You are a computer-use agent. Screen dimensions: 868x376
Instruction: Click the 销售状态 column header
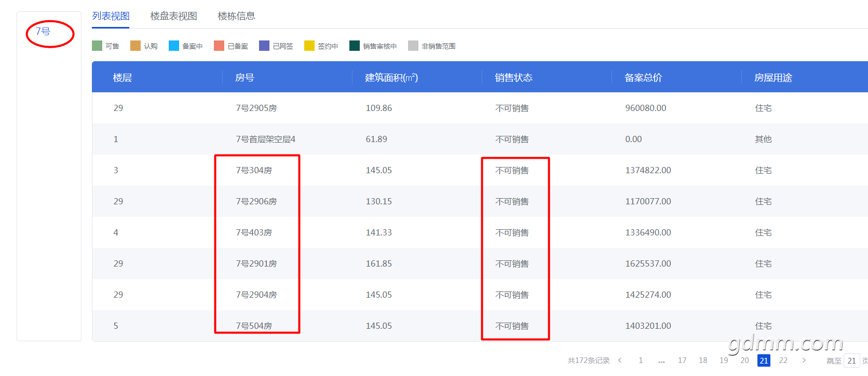tap(513, 78)
